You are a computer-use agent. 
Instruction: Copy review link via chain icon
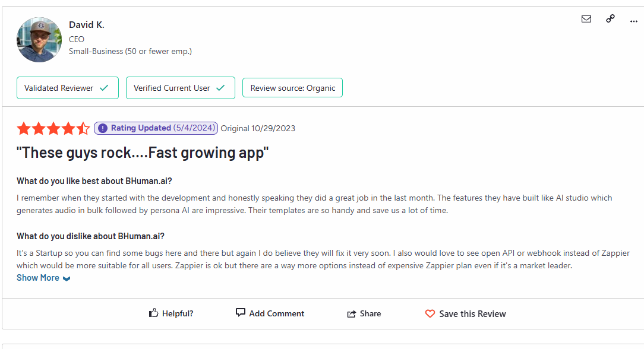610,18
